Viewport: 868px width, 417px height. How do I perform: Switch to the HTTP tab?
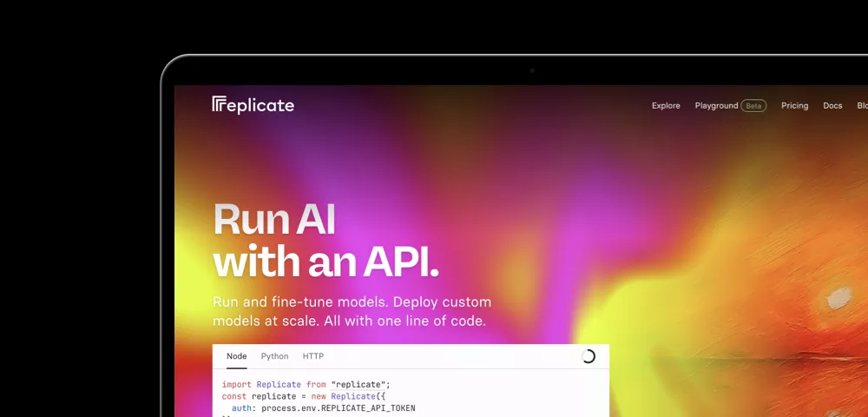click(x=312, y=356)
